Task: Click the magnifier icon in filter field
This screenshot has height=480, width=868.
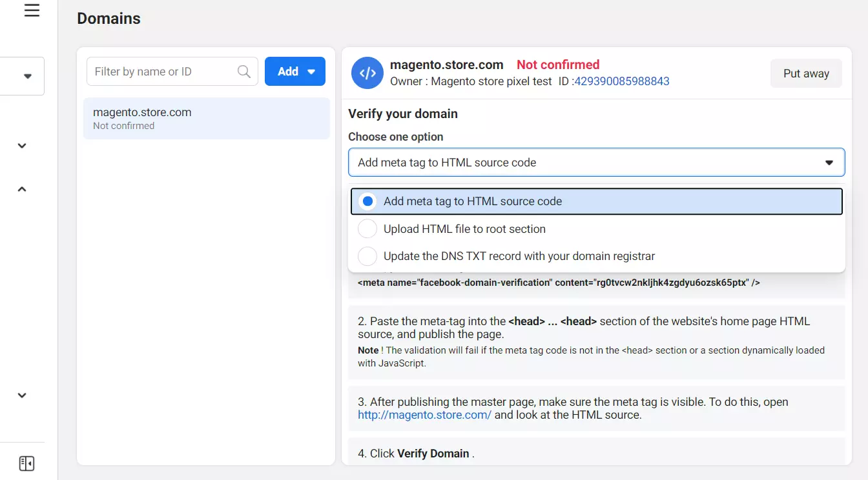Action: [243, 72]
